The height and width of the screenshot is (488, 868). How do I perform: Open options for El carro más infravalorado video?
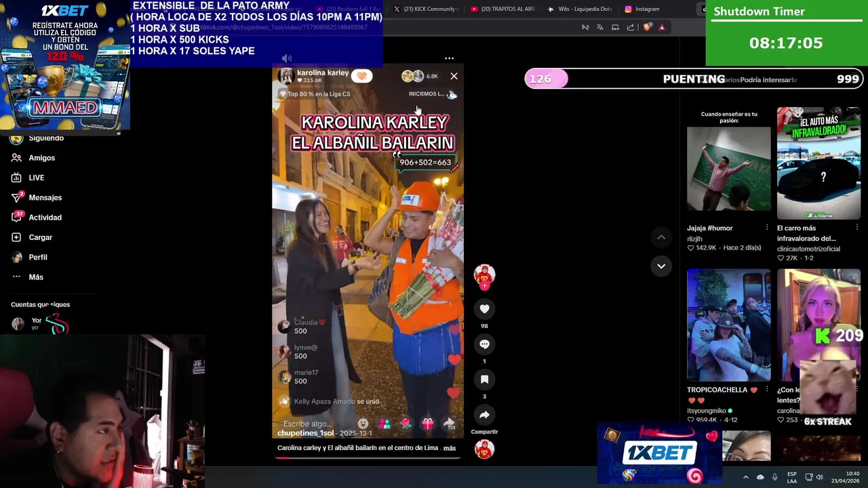click(856, 228)
